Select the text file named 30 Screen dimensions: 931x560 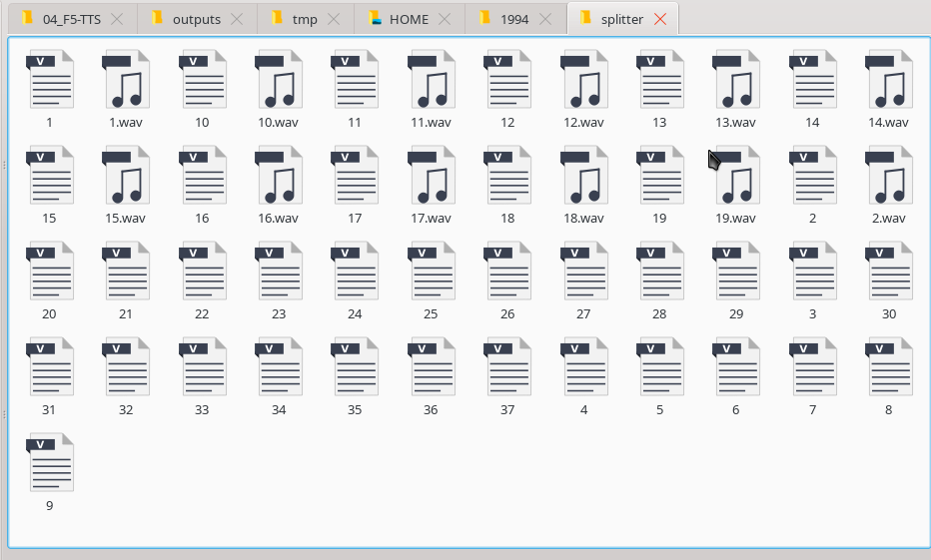888,272
